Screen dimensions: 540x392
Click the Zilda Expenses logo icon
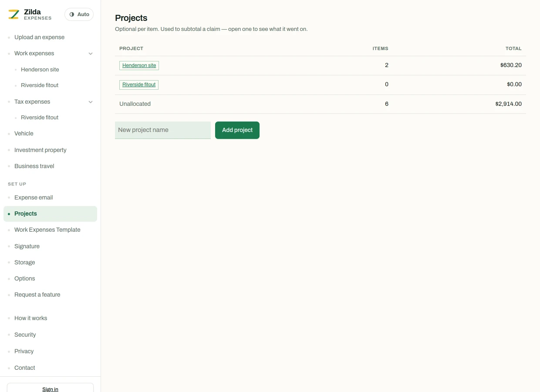point(14,14)
